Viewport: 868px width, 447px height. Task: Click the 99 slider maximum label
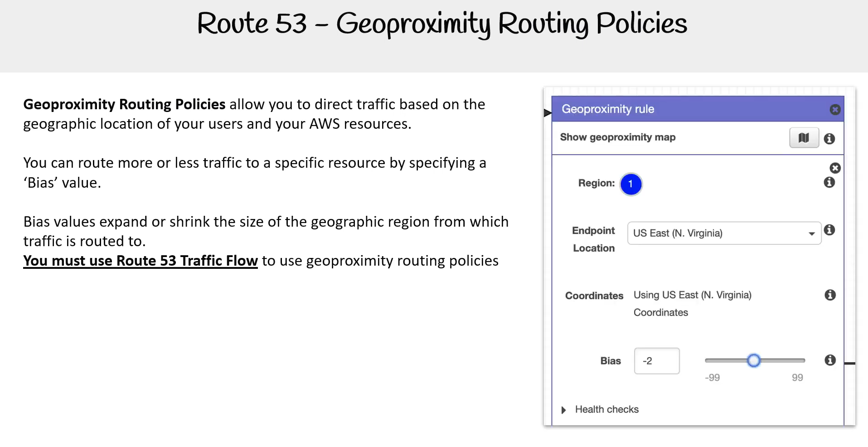point(797,378)
